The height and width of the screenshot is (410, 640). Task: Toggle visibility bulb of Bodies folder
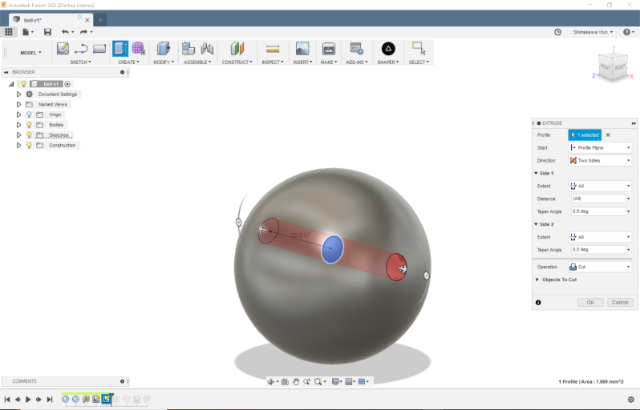(x=29, y=125)
